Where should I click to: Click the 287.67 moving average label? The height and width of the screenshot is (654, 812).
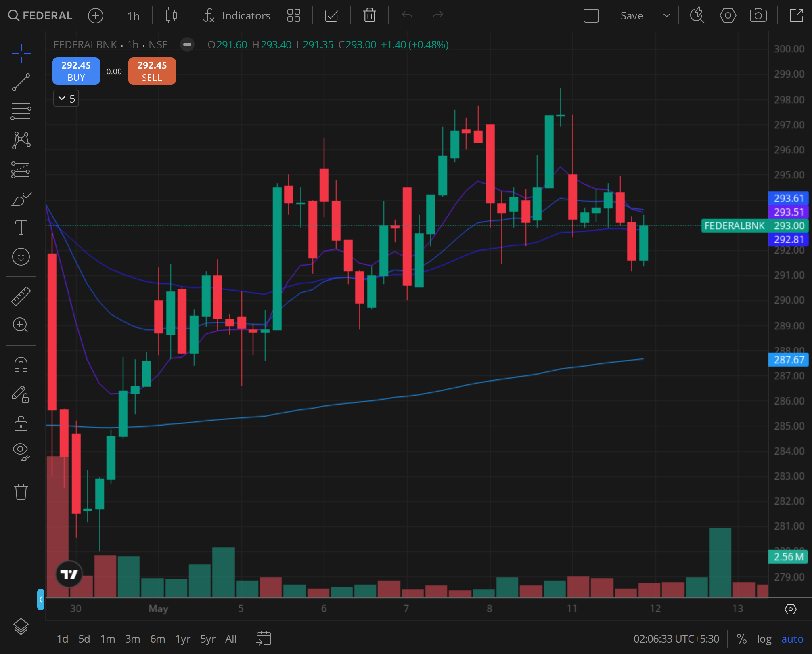click(x=789, y=360)
